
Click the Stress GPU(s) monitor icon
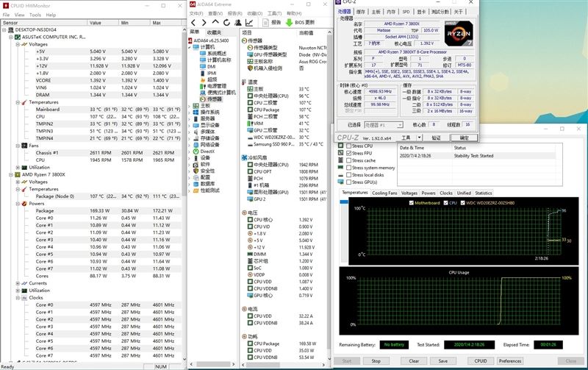point(340,182)
